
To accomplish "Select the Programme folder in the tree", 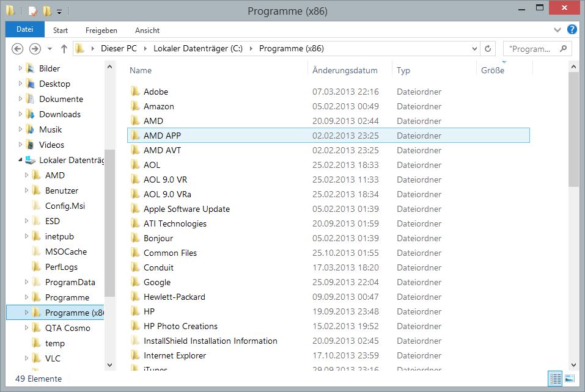I will pyautogui.click(x=67, y=297).
